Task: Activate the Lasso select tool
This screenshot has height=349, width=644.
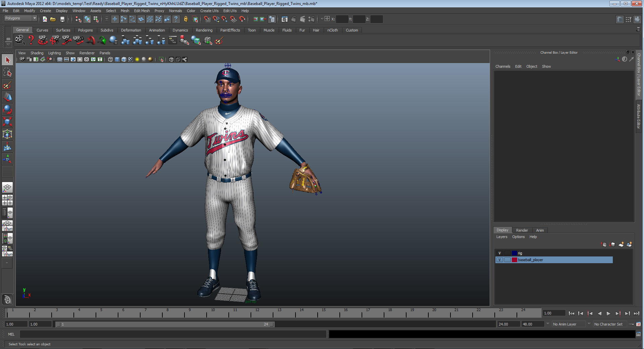Action: 7,72
